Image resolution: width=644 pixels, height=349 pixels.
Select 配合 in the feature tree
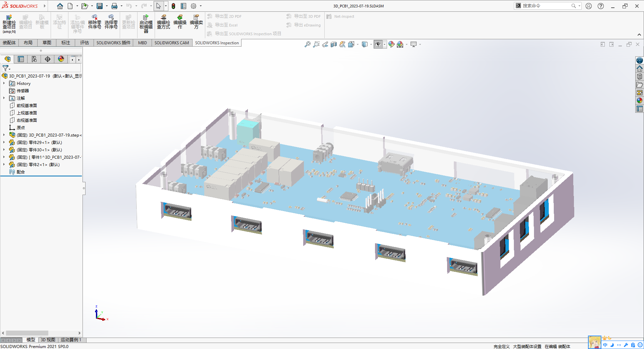pyautogui.click(x=20, y=172)
